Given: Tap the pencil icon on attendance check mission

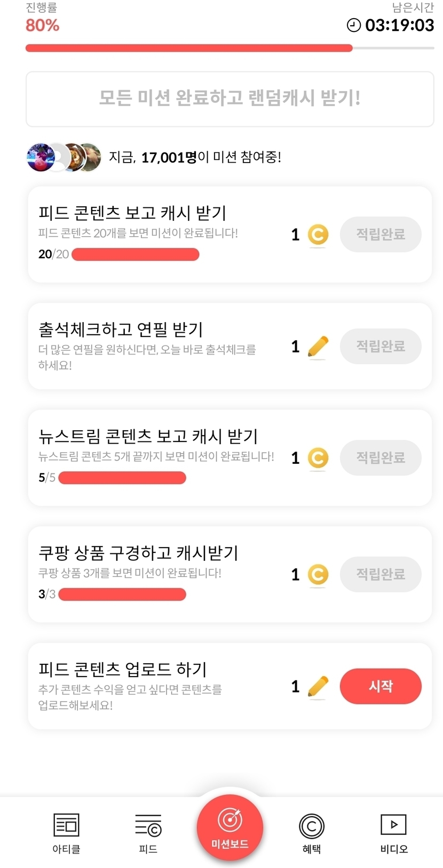Looking at the screenshot, I should coord(318,347).
